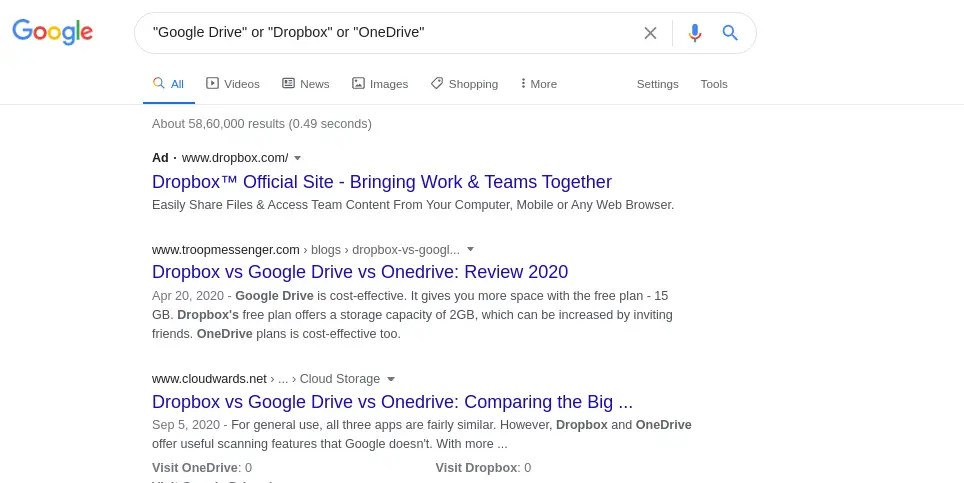Switch to the Shopping tab

tap(464, 84)
